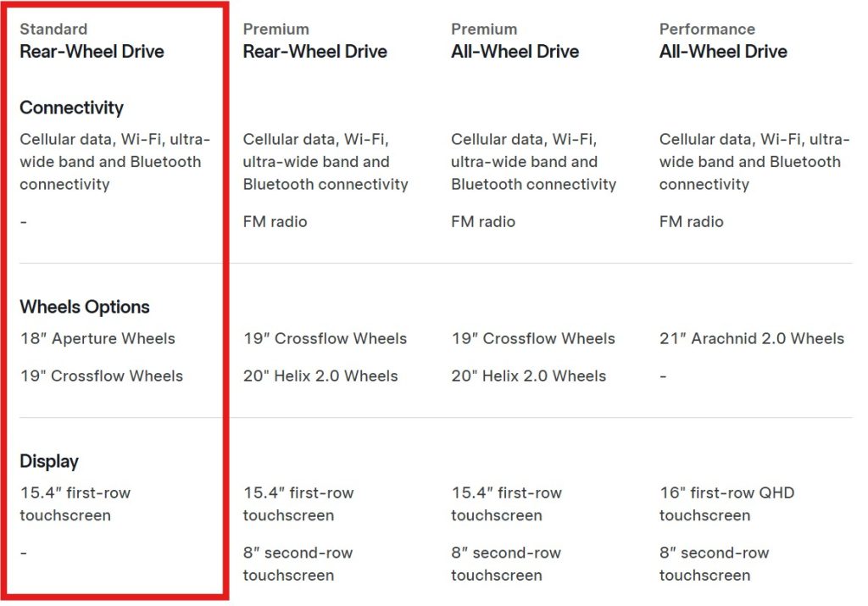Select the Premium All-Wheel Drive column header
The height and width of the screenshot is (606, 868).
(515, 42)
